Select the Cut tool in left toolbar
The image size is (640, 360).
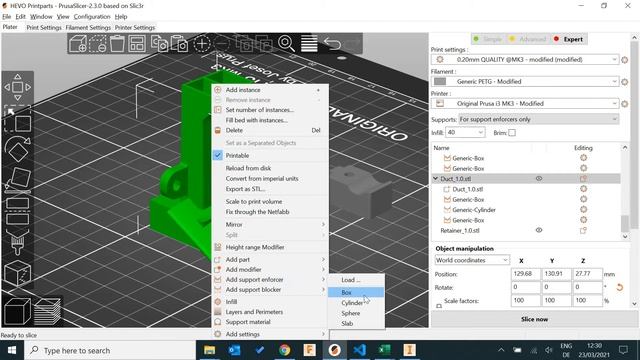[18, 211]
